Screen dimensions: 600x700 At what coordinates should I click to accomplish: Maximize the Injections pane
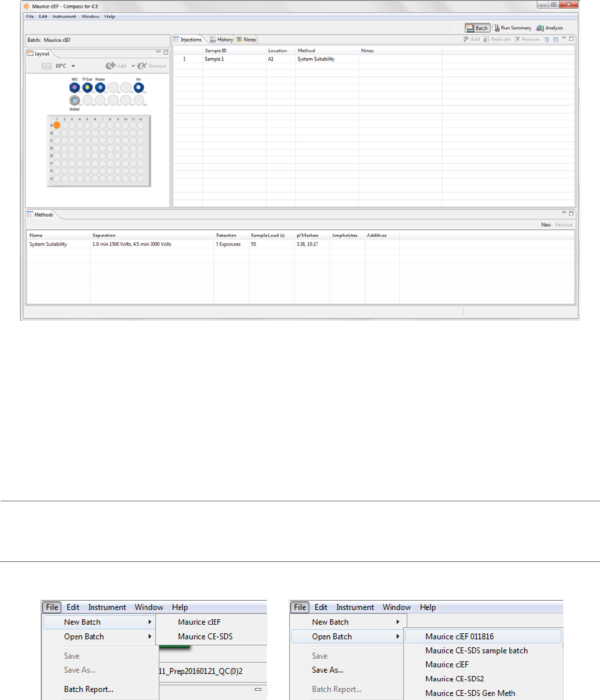coord(571,39)
